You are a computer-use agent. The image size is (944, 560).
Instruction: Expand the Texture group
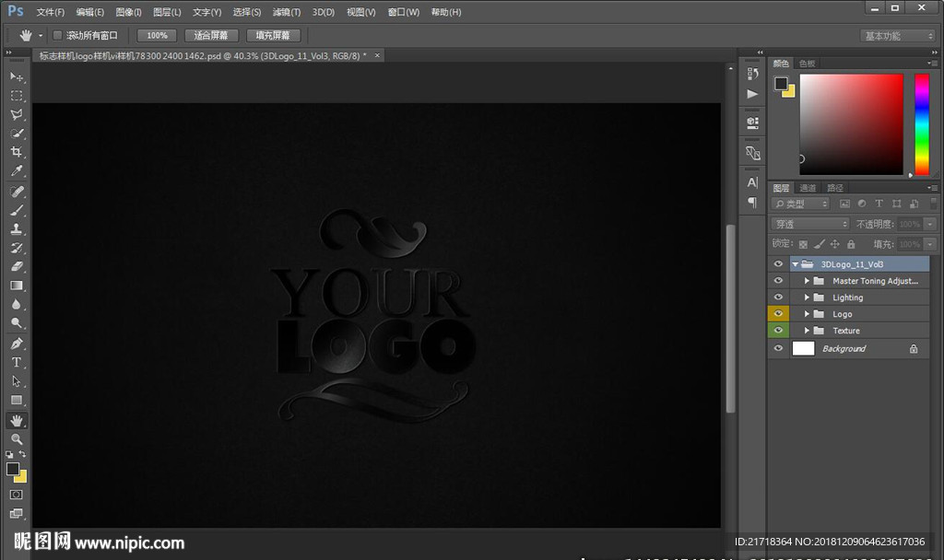coord(807,331)
